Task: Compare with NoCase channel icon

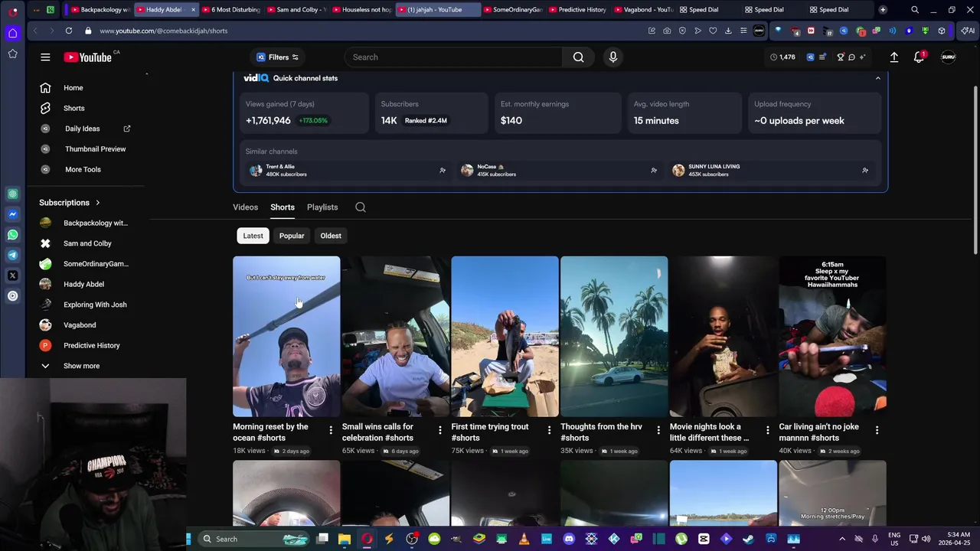Action: (653, 171)
